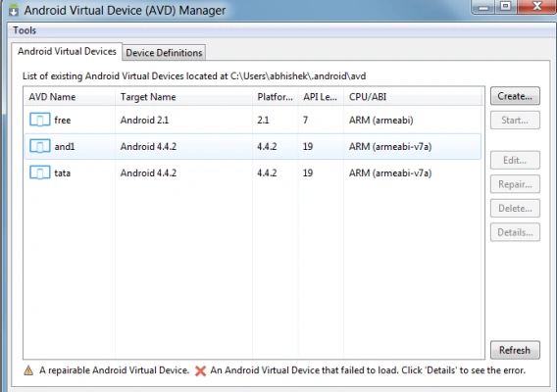Open the Tools menu
The image size is (557, 392).
pos(25,30)
